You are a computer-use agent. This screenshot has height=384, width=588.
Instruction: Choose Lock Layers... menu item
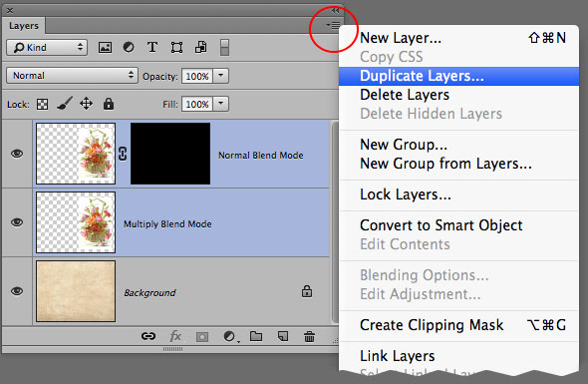pos(459,194)
